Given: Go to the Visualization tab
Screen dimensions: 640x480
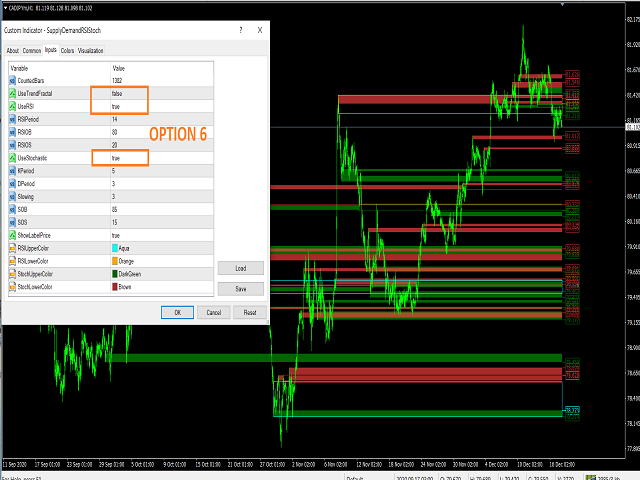Looking at the screenshot, I should tap(91, 51).
